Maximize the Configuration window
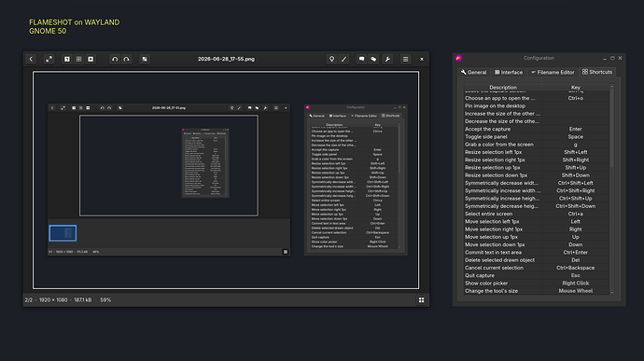 point(612,59)
